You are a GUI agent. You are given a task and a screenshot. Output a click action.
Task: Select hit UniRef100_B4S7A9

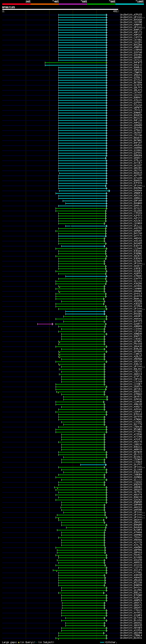tap(131, 233)
